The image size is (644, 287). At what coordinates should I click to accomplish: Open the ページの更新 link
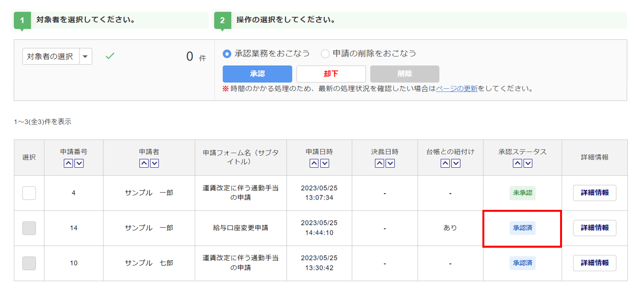click(x=457, y=89)
